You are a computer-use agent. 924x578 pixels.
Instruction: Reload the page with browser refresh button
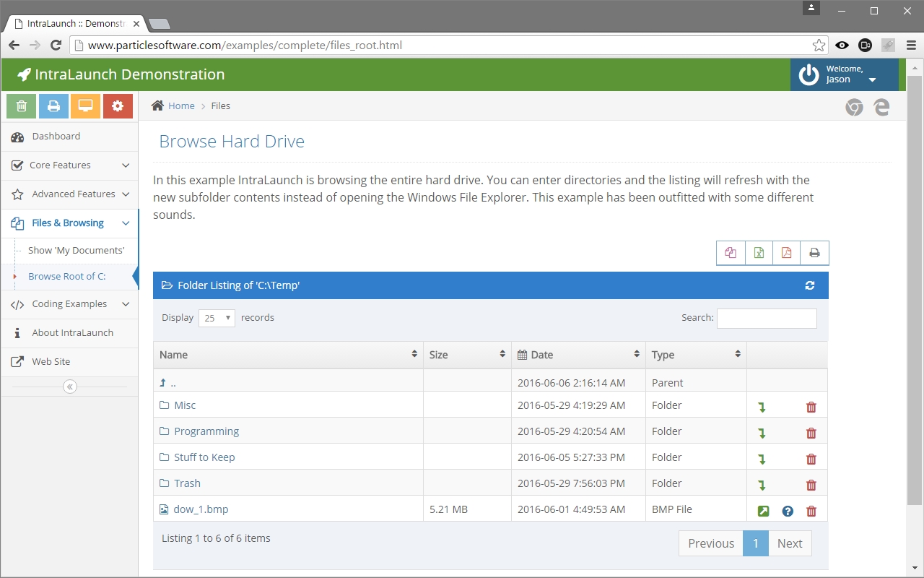point(56,46)
